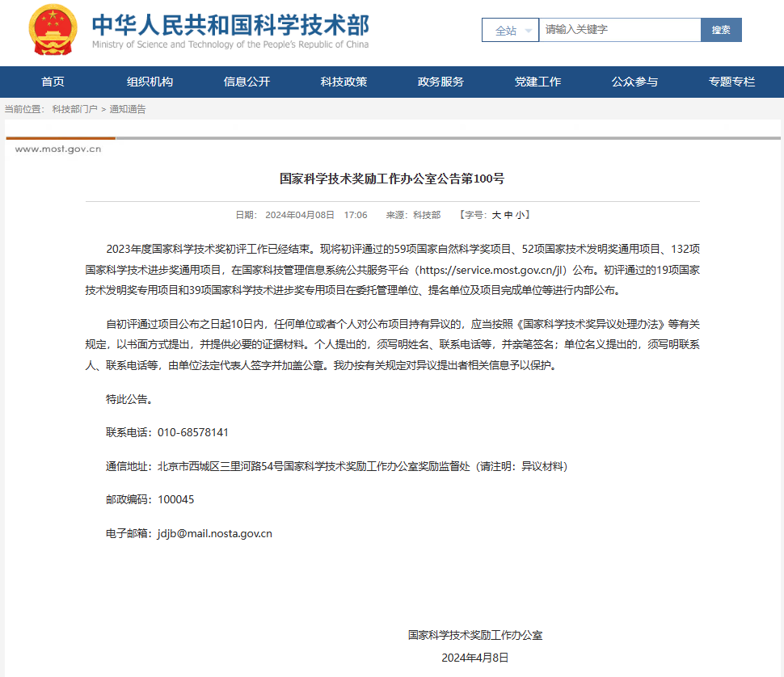Screen dimensions: 784x677
Task: Click the www.most.gov.cn site label
Action: [x=58, y=149]
